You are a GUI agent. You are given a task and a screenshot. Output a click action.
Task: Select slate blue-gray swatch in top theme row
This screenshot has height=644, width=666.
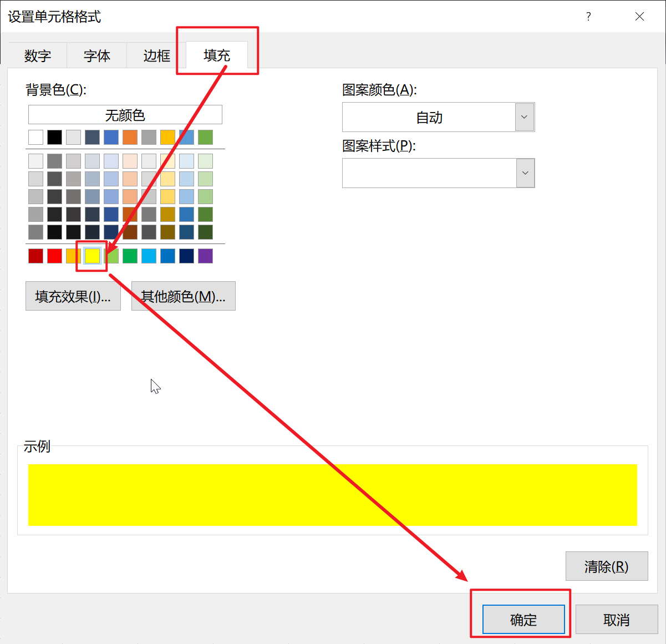click(93, 137)
